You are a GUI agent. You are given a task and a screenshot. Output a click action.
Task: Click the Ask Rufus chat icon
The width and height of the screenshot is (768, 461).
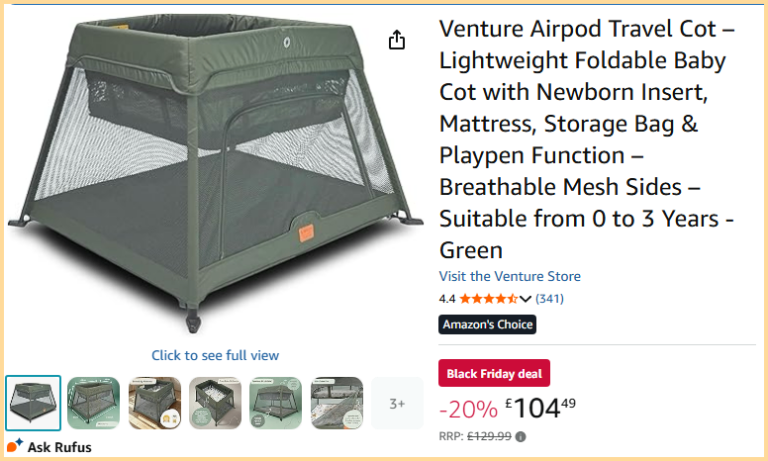coord(15,445)
